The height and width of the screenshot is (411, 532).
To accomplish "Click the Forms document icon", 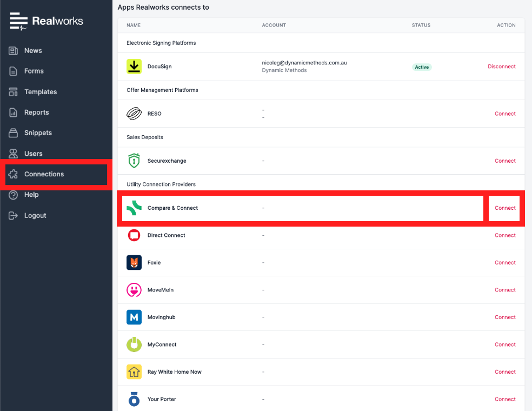I will [13, 71].
